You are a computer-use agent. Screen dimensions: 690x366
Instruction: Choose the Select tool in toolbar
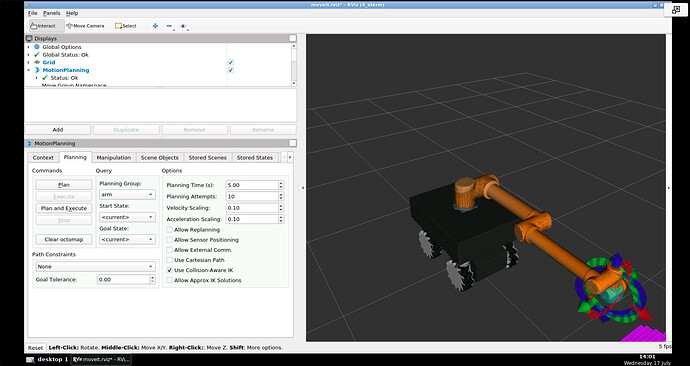pos(126,26)
